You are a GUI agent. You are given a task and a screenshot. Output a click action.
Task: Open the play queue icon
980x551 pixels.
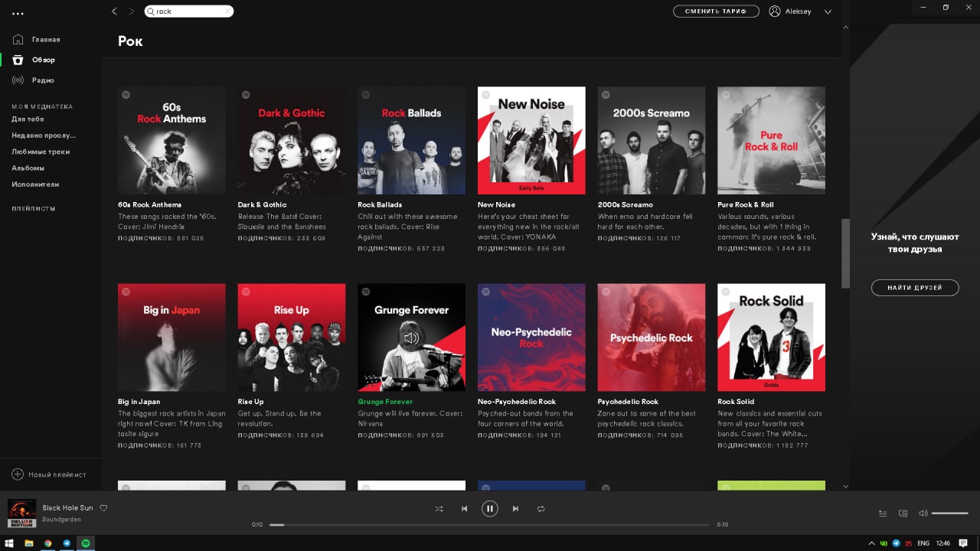883,514
